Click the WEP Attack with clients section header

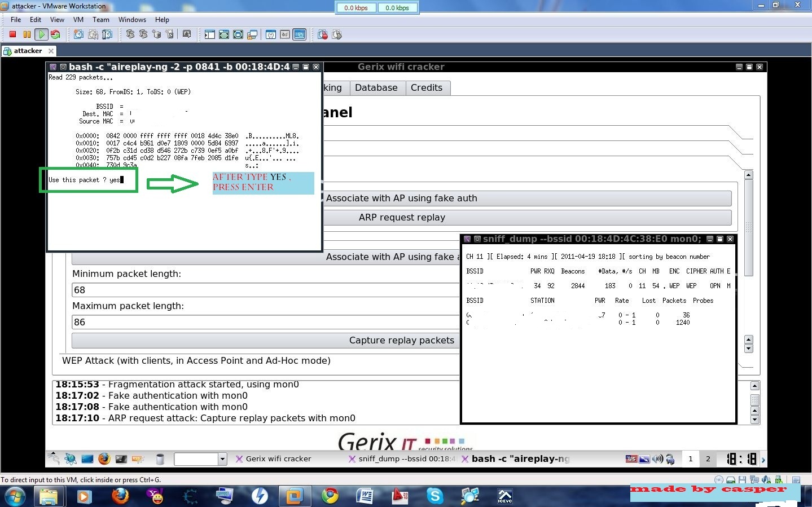click(x=196, y=361)
